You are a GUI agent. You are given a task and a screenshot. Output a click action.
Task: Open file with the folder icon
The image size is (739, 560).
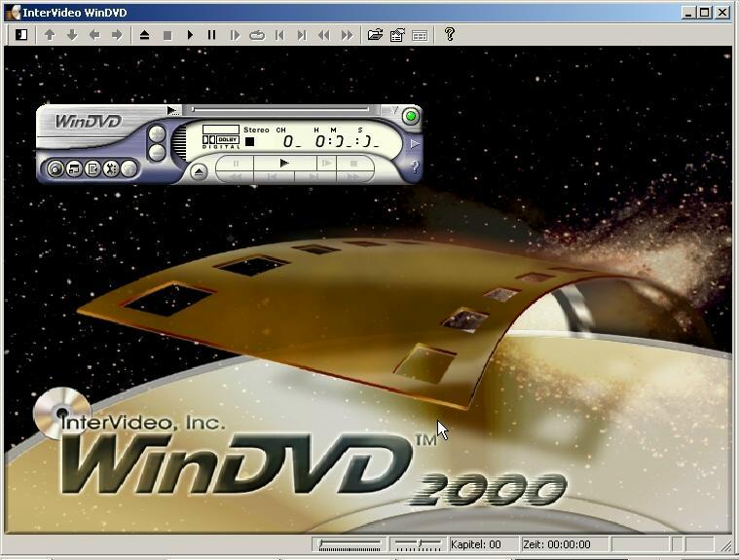(375, 34)
